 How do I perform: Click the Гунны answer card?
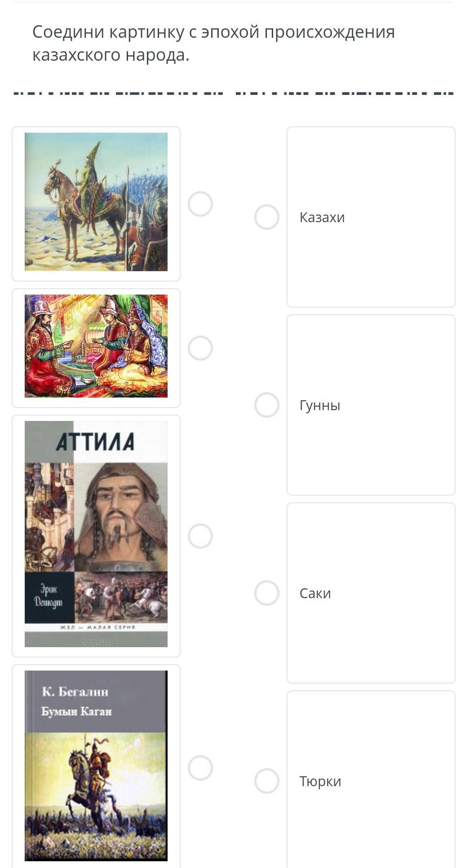pyautogui.click(x=371, y=405)
